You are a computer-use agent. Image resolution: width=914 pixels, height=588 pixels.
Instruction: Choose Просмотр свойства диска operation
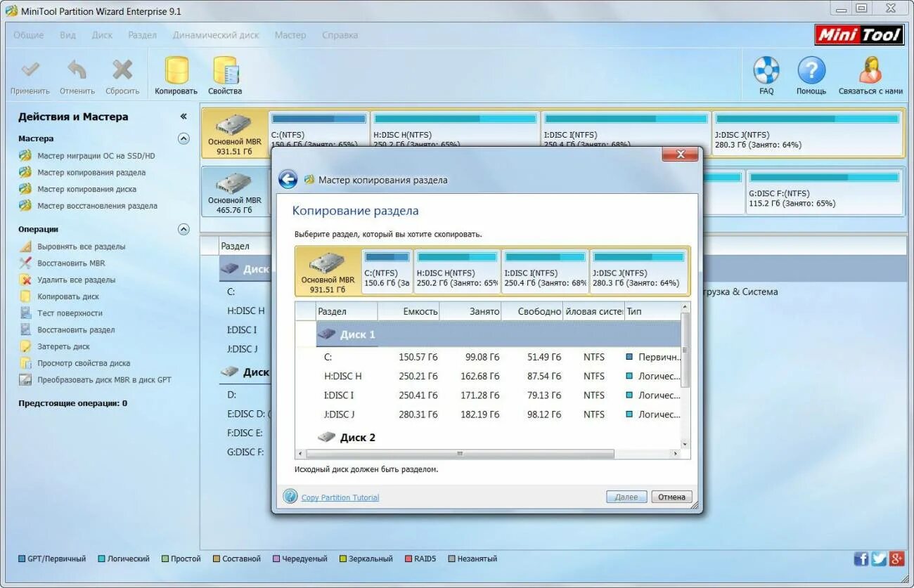[x=83, y=363]
